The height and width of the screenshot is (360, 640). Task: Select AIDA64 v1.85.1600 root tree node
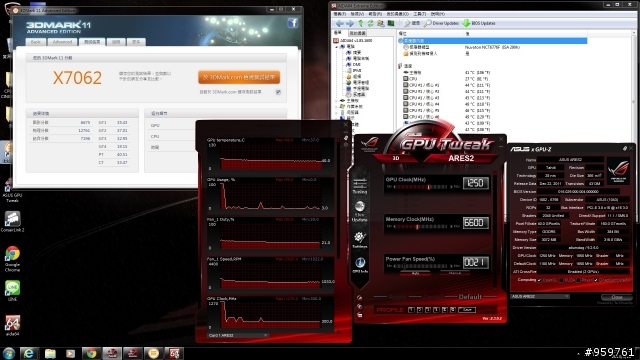[353, 41]
